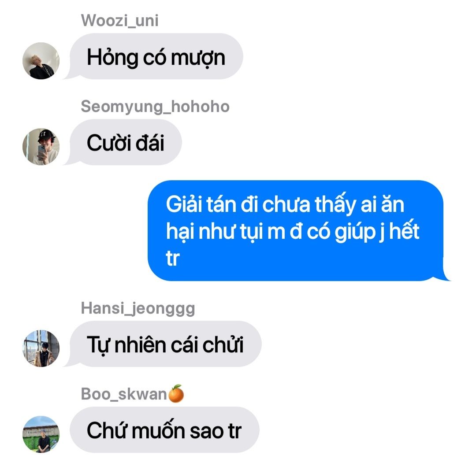Click the word "Giải" in the blue bubble

coord(184,203)
